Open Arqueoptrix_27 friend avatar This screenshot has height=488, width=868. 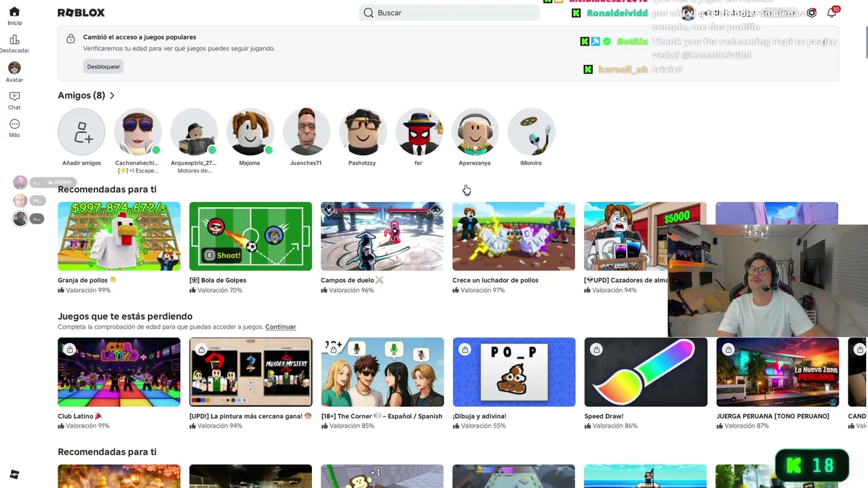pos(194,131)
